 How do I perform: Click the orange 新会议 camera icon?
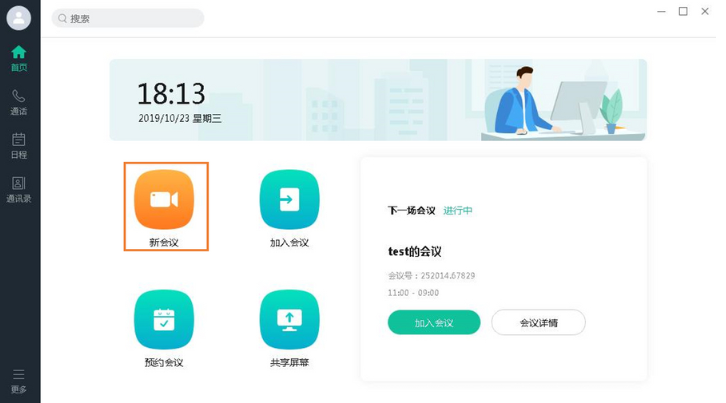point(164,199)
